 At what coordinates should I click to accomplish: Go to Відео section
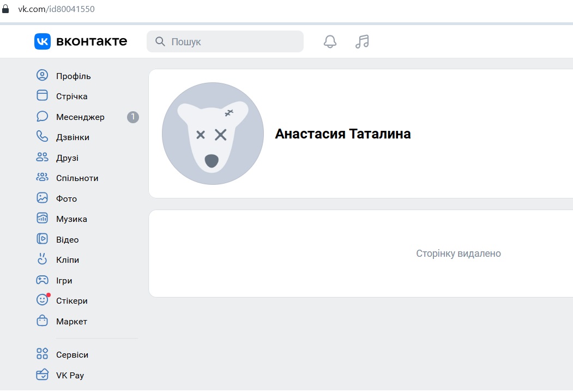click(67, 239)
